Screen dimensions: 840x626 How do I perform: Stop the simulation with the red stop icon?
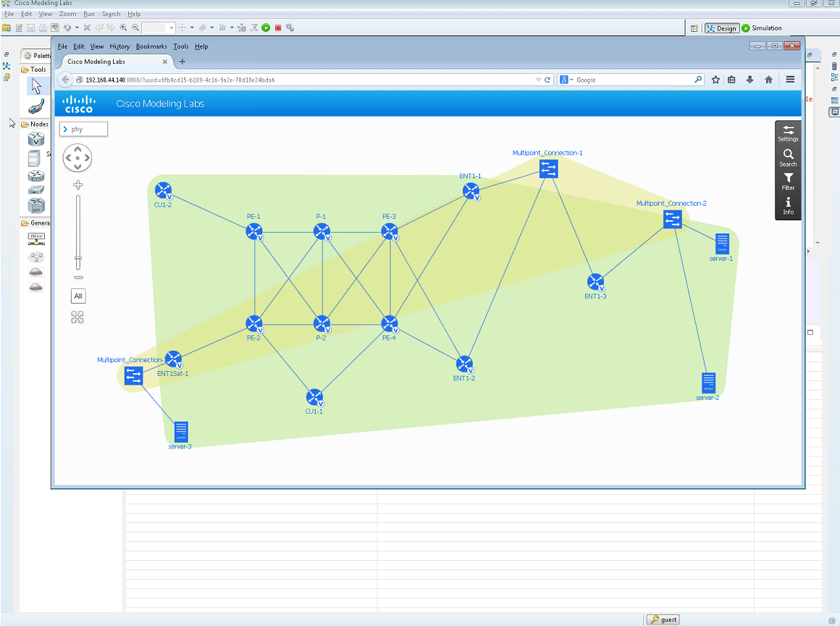coord(278,28)
